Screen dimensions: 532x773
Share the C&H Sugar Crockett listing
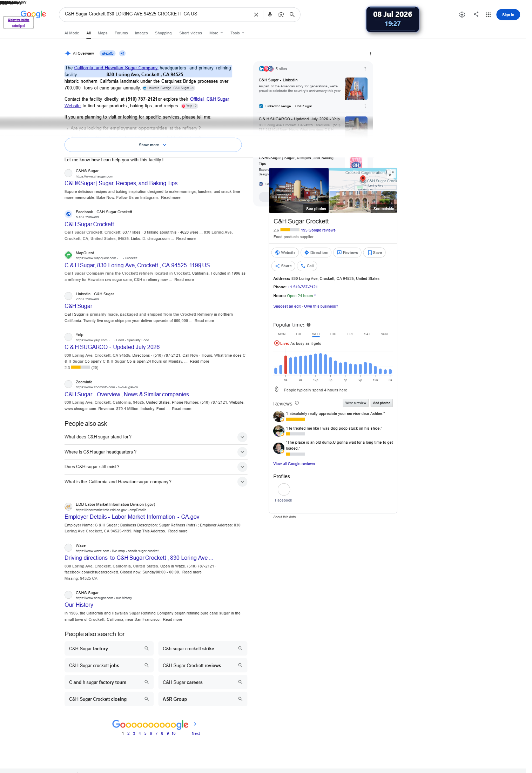tap(283, 266)
